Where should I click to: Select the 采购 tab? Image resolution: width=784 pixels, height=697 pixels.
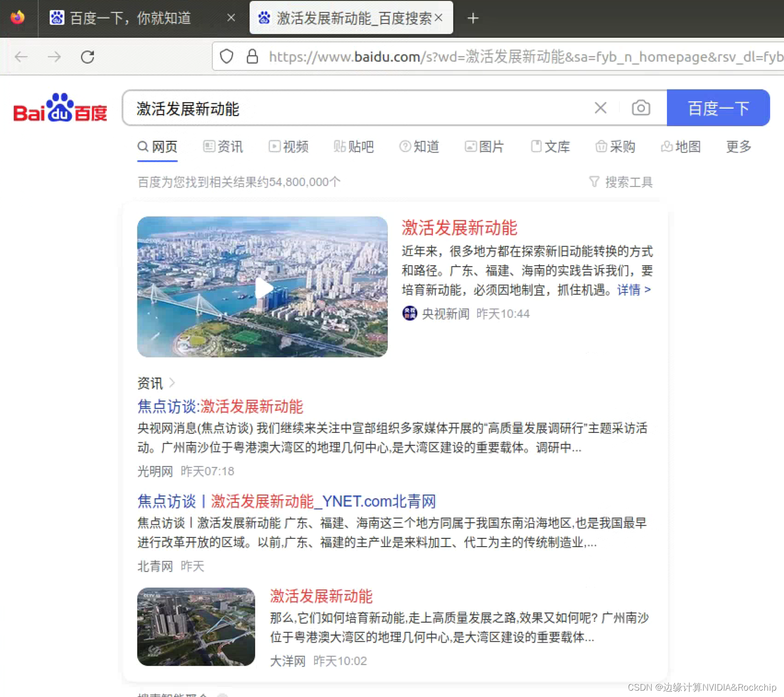tap(616, 146)
